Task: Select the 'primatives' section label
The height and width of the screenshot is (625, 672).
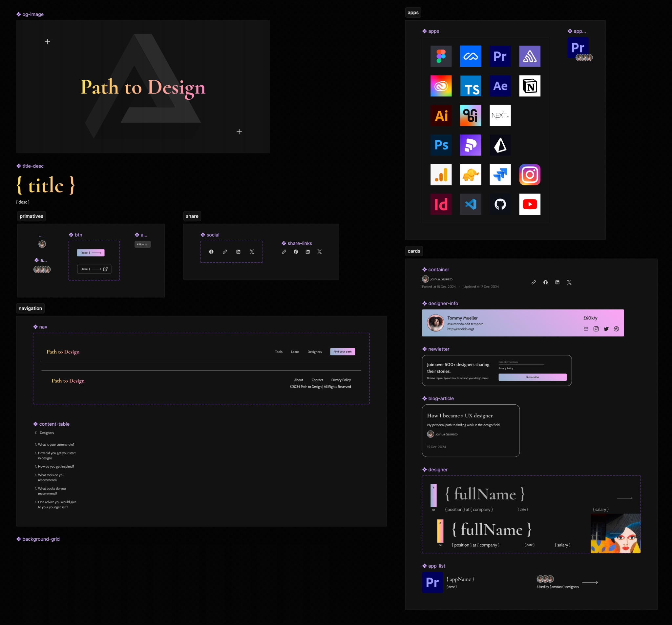Action: (x=31, y=216)
